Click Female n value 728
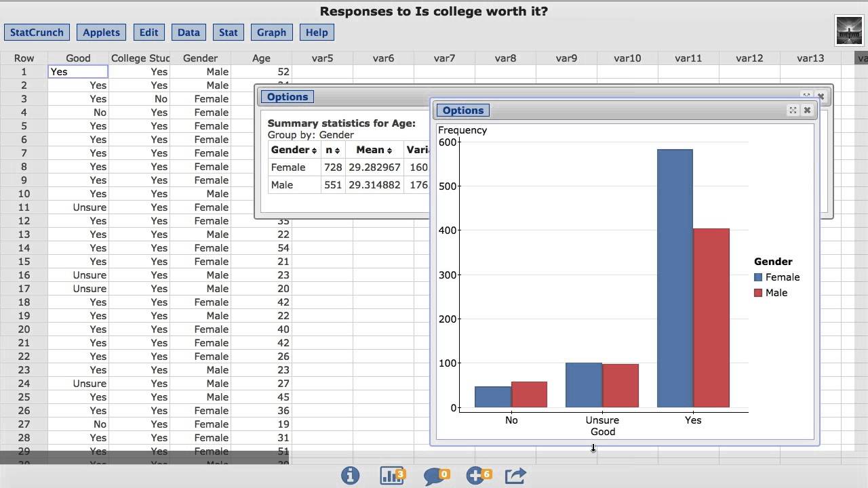 click(x=333, y=167)
